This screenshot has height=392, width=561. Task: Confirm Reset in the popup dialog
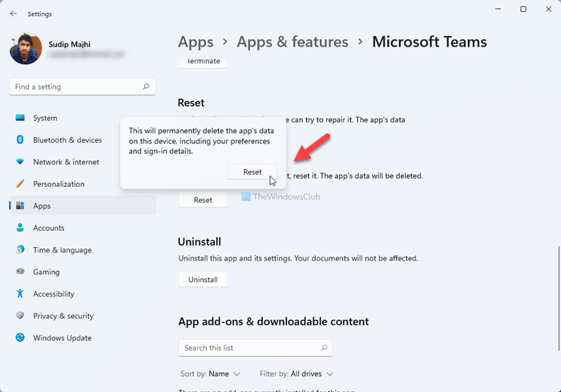[252, 172]
